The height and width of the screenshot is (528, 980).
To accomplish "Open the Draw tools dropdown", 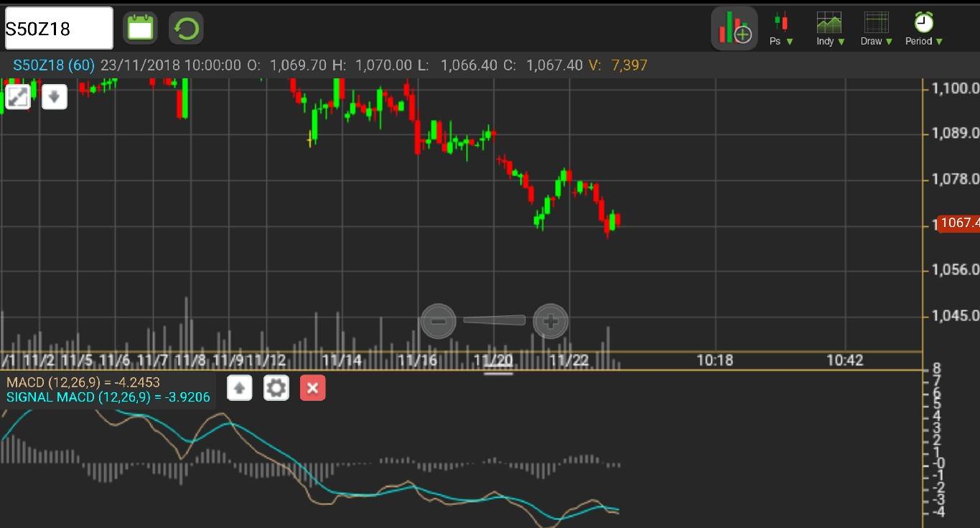I will [x=877, y=29].
